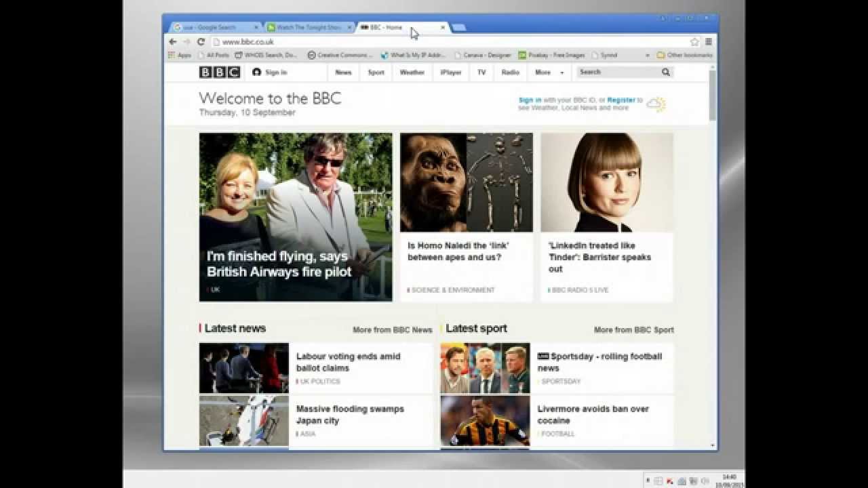Reload the page with the refresh icon

201,41
